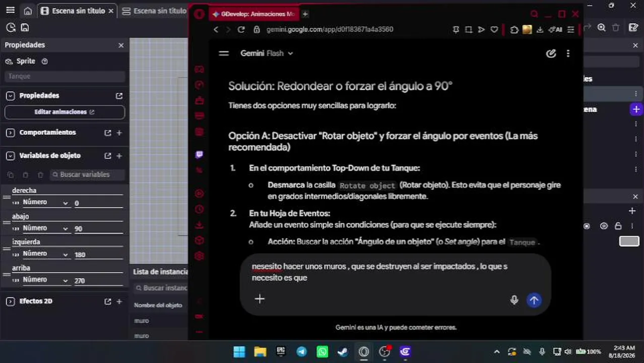This screenshot has width=644, height=363.
Task: Click value field 270 of arriba
Action: 98,281
